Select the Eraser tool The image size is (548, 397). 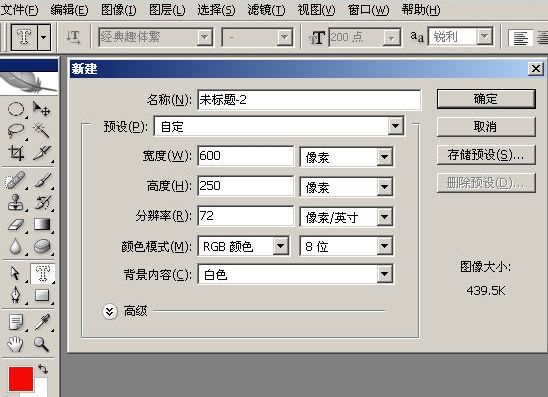pos(16,224)
